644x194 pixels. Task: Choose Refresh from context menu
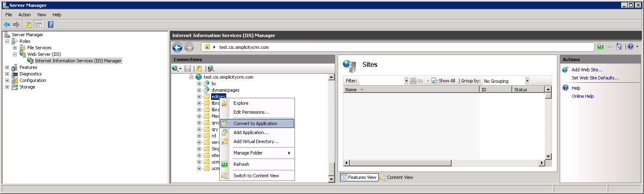(257, 164)
